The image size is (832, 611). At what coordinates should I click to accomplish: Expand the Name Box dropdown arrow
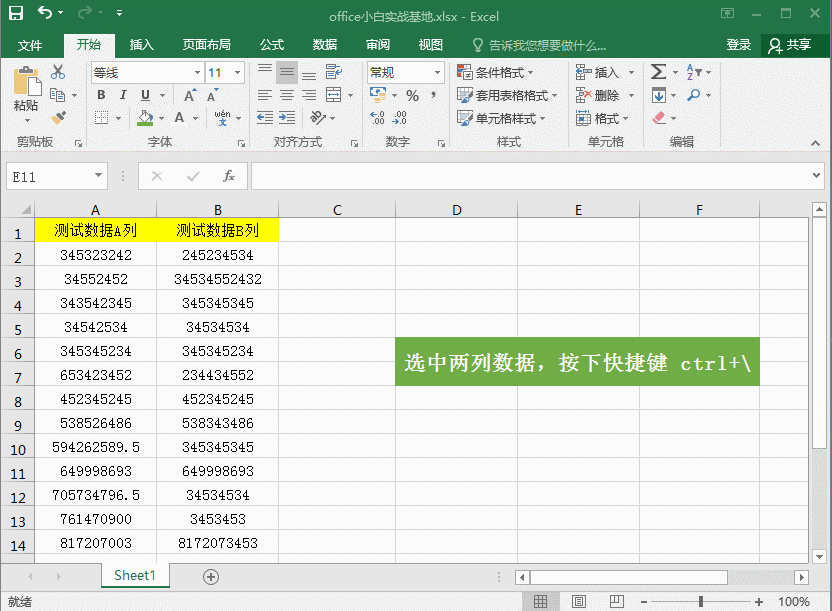98,176
